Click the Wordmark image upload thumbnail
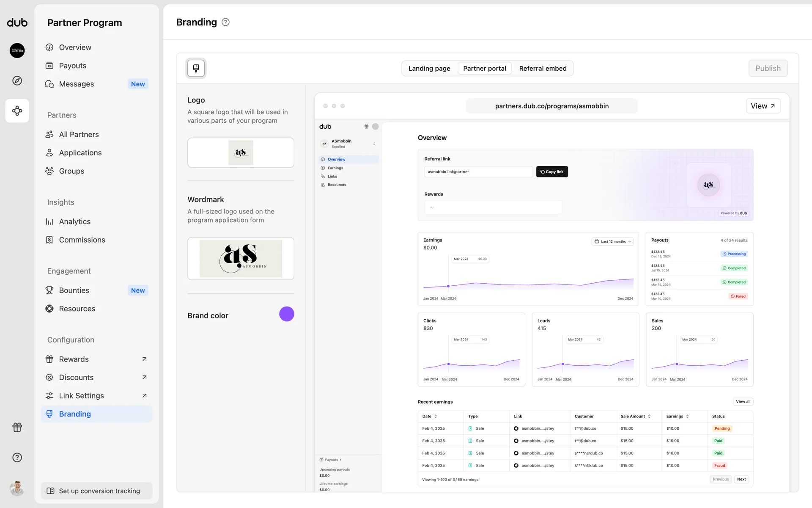 [241, 258]
